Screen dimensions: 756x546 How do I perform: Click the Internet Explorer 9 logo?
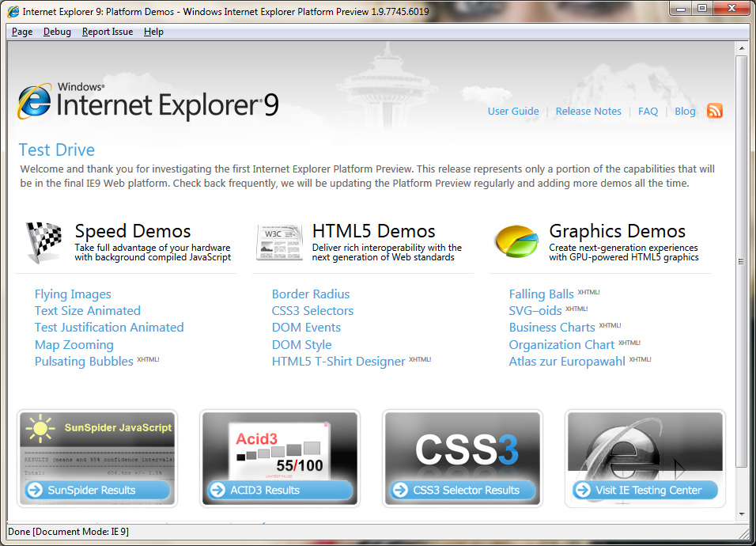coord(148,101)
